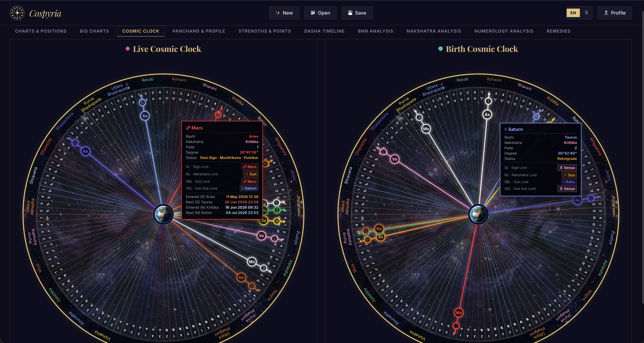Click the Mars degree value 28°45'56"
The width and height of the screenshot is (644, 343).
249,152
